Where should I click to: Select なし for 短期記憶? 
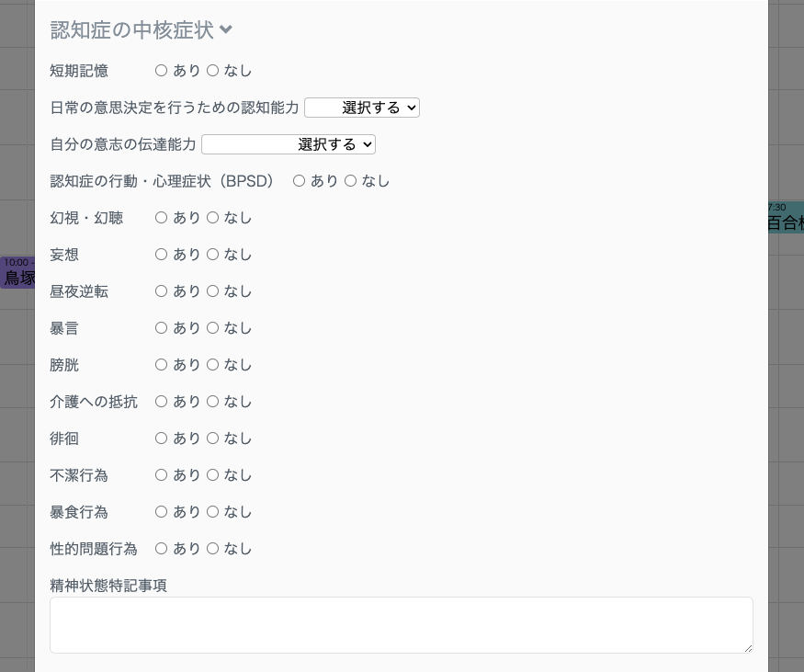[x=212, y=70]
